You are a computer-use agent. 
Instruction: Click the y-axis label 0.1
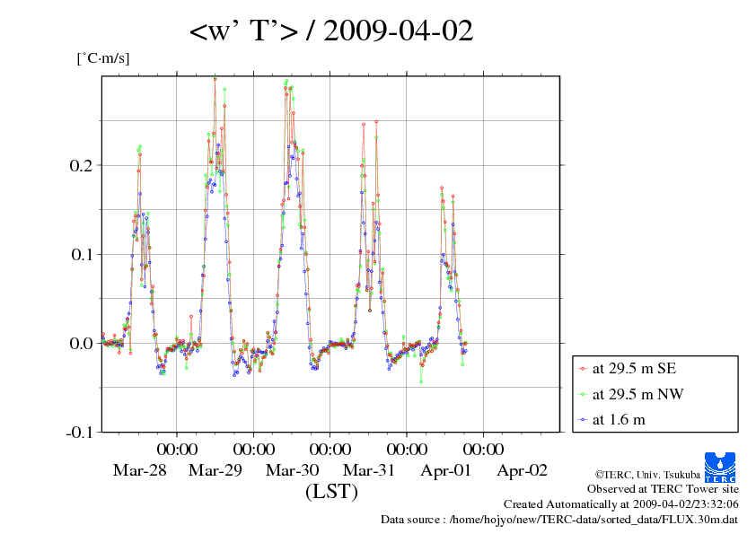(x=81, y=254)
